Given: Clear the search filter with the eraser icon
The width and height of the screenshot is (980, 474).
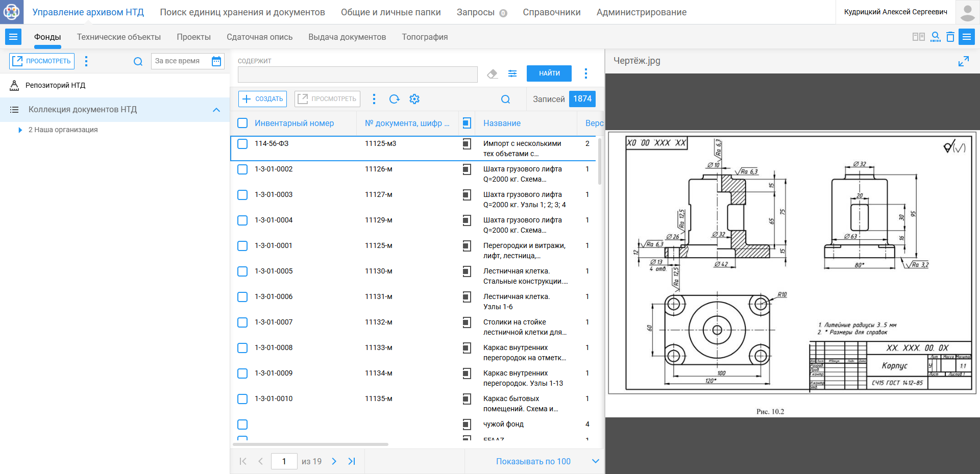Looking at the screenshot, I should [492, 73].
